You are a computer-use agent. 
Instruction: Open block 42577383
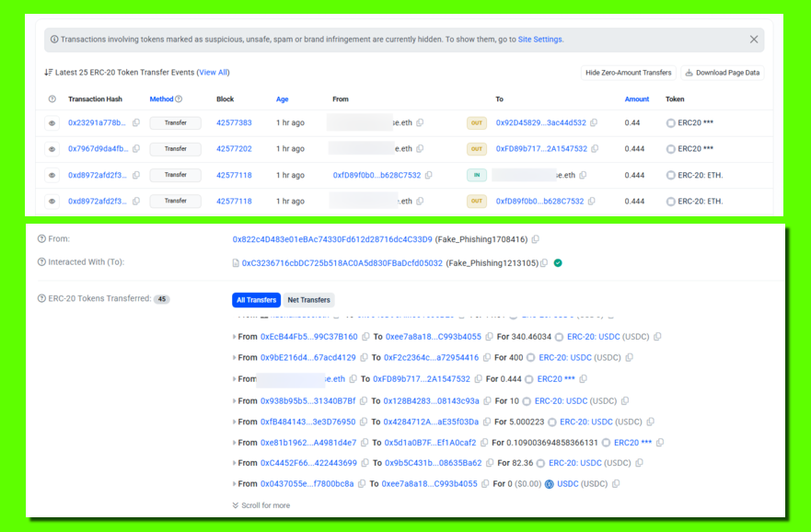(234, 123)
